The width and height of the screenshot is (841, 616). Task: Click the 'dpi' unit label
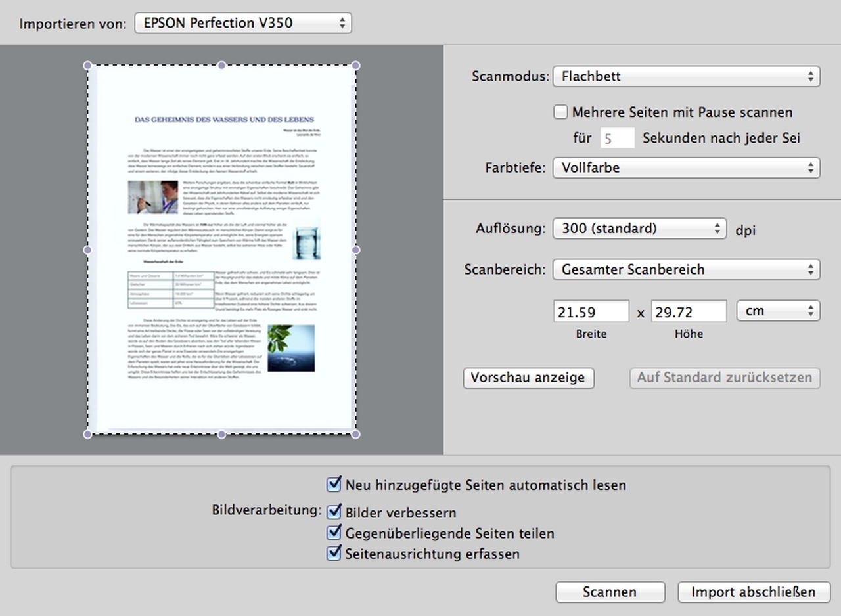[x=745, y=231]
